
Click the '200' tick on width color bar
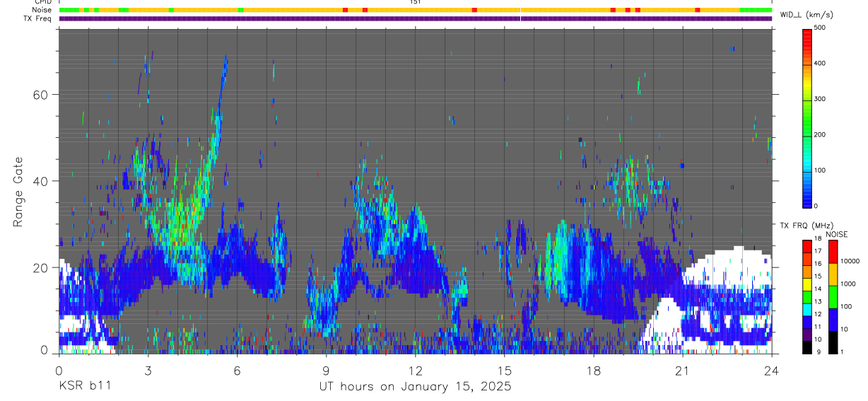coord(820,134)
